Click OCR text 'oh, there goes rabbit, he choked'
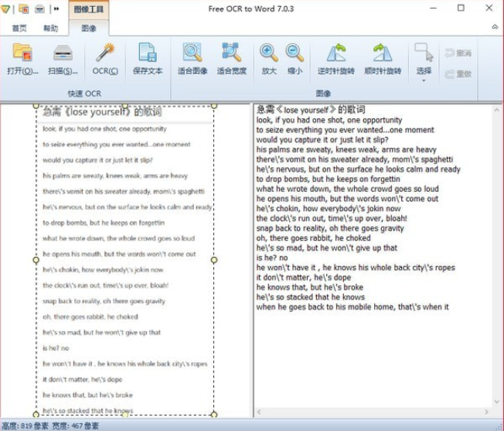 pyautogui.click(x=313, y=238)
